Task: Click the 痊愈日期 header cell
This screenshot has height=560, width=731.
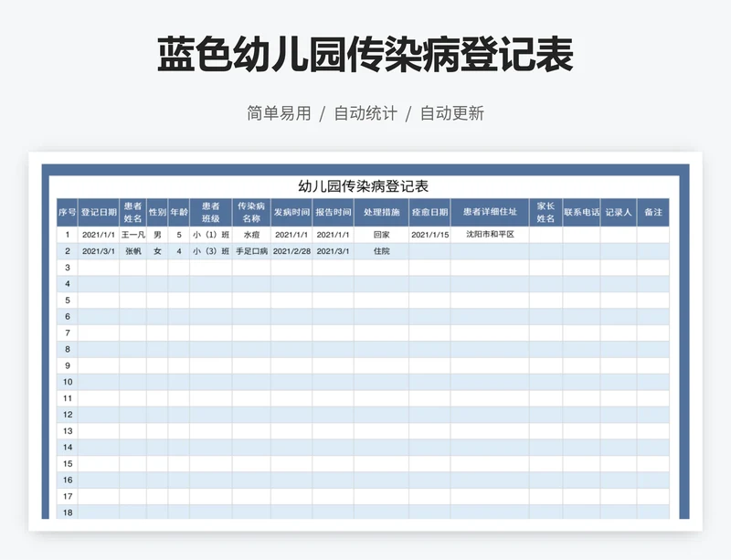Action: (x=429, y=212)
